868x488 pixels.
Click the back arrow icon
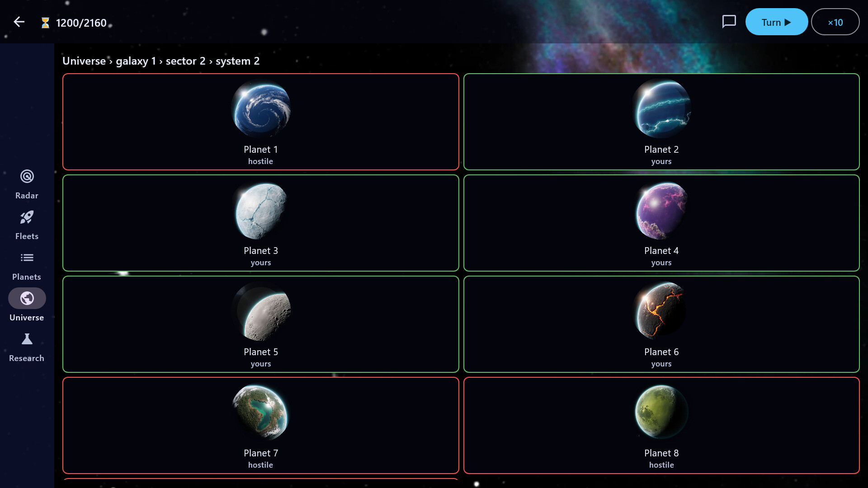19,22
